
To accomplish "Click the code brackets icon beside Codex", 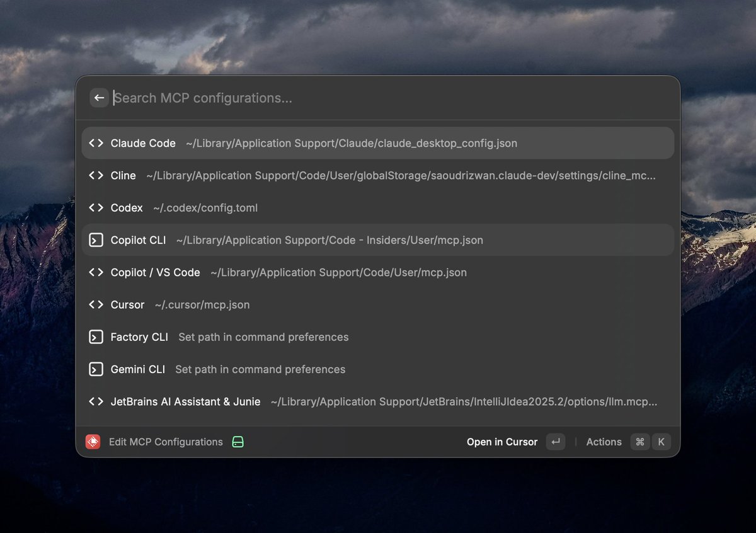I will pos(96,208).
